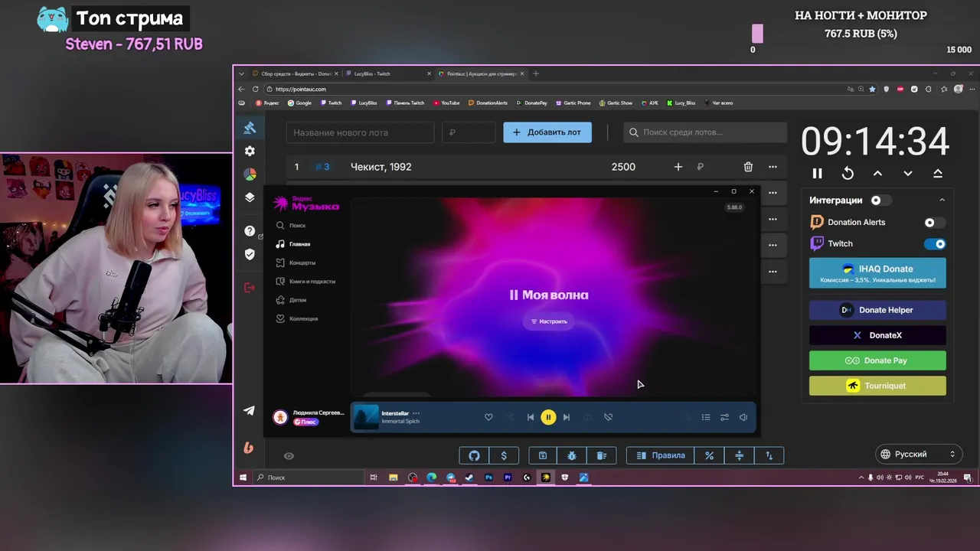Viewport: 980px width, 551px height.
Task: Switch to the Сбор средств browser tab
Action: (x=295, y=74)
